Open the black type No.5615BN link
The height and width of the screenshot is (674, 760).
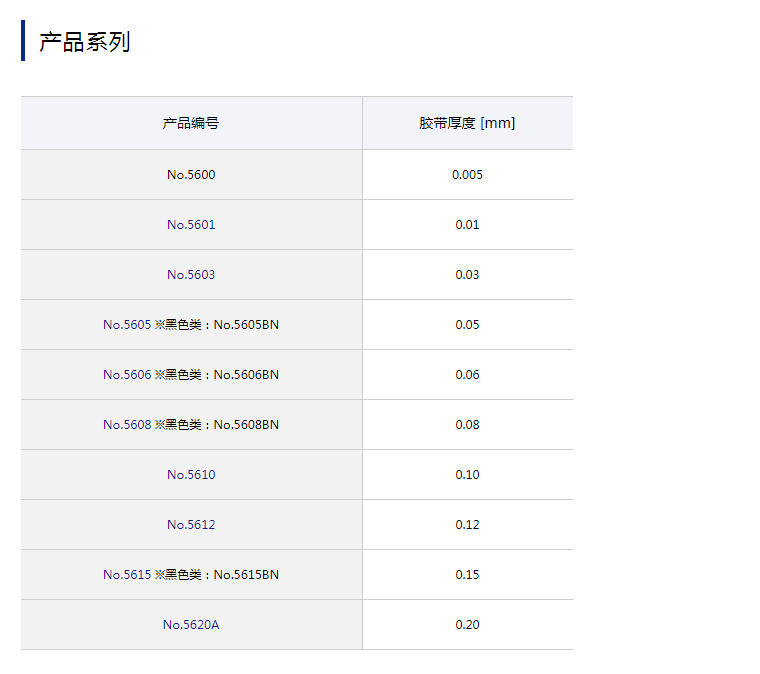coord(246,575)
